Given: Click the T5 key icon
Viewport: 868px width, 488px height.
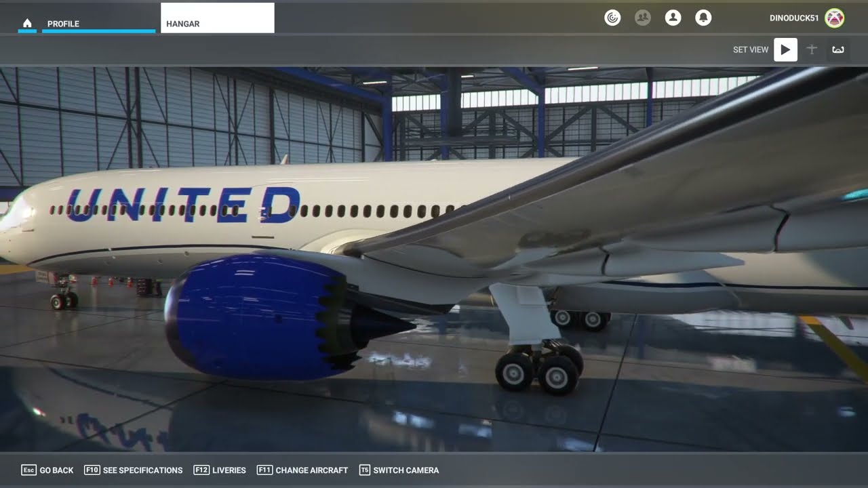Looking at the screenshot, I should click(x=365, y=470).
